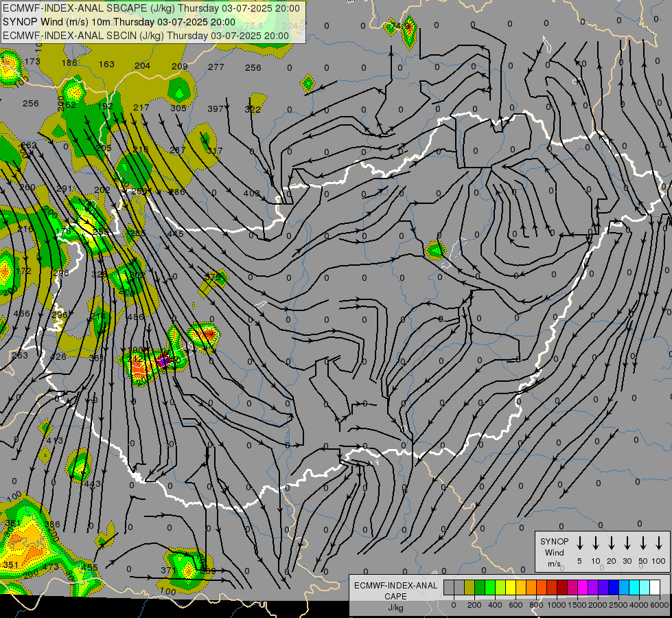
Task: Pick the dark red swatch in CAPE legend
Action: point(562,588)
